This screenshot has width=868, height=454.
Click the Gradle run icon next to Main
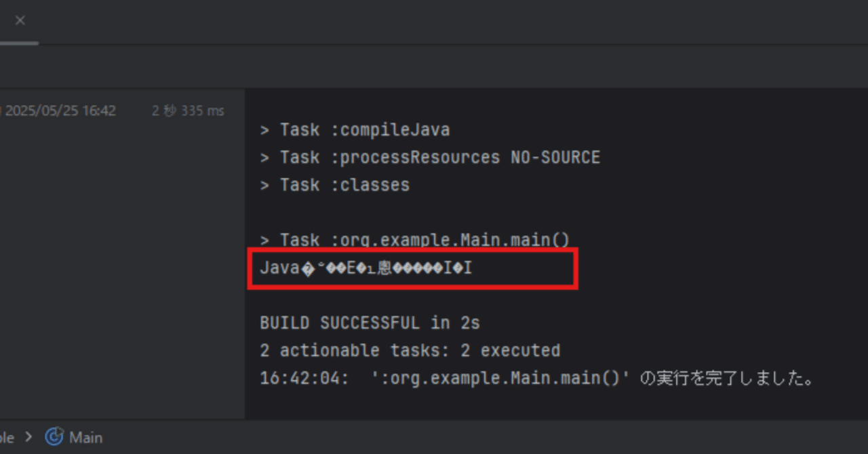58,437
